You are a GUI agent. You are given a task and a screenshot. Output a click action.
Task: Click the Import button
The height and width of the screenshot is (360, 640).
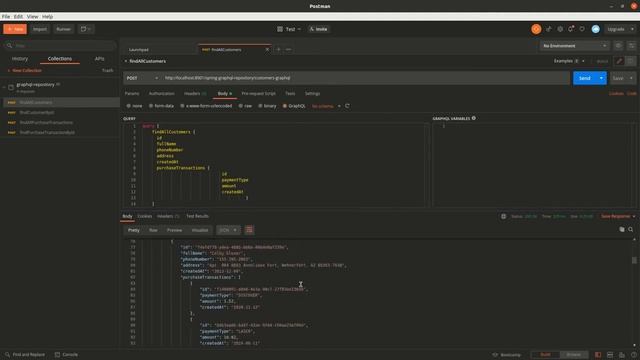40,29
